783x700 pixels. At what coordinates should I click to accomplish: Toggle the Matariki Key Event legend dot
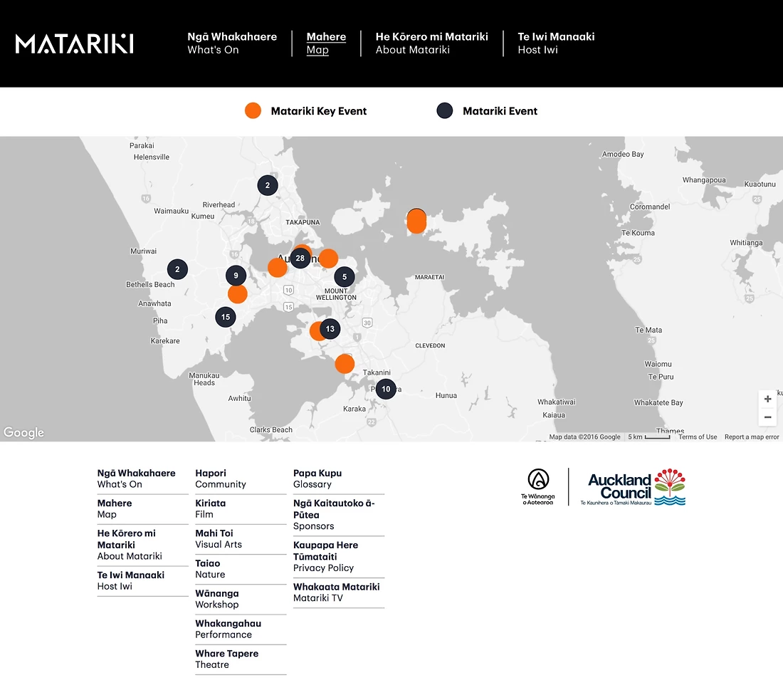253,110
